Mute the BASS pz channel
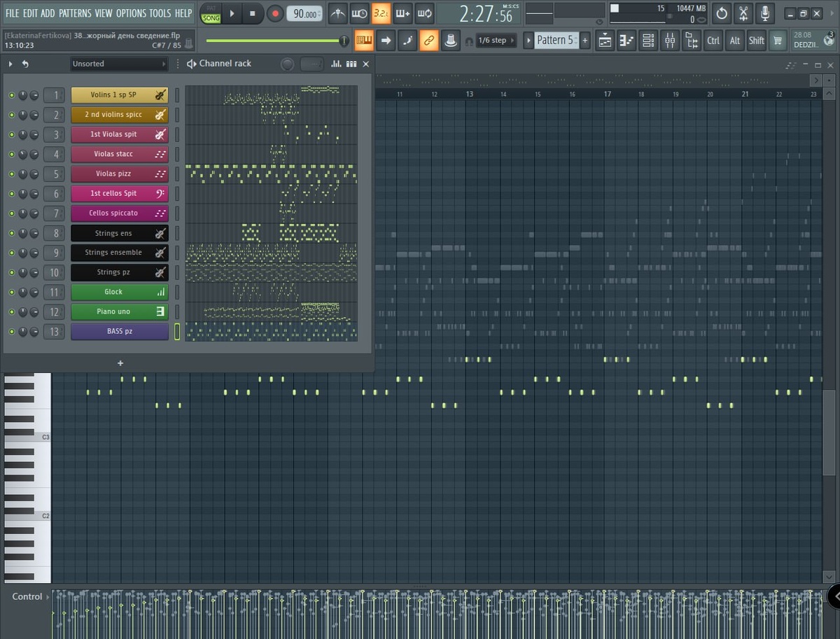The width and height of the screenshot is (840, 639). coord(11,331)
